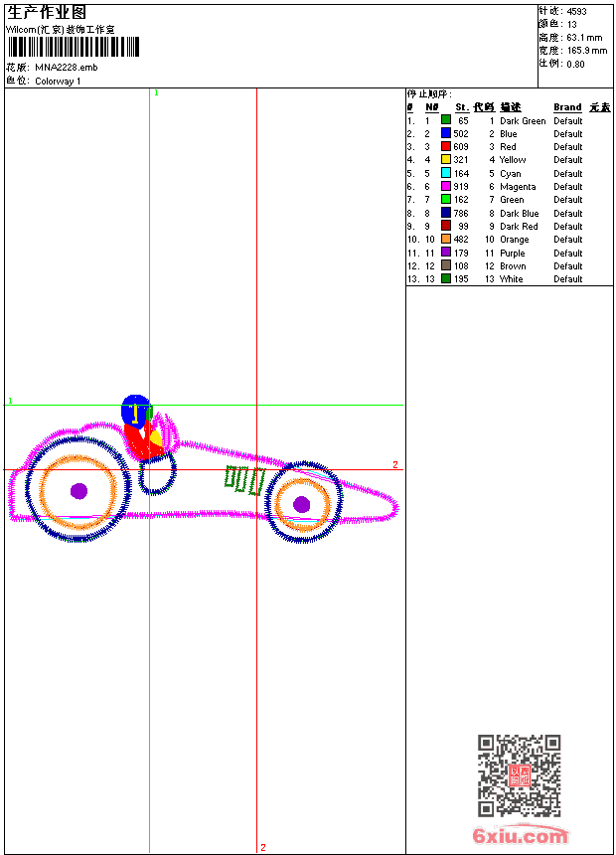Click Default brand in the Green row
Viewport: 616px width, 855px height.
click(568, 200)
